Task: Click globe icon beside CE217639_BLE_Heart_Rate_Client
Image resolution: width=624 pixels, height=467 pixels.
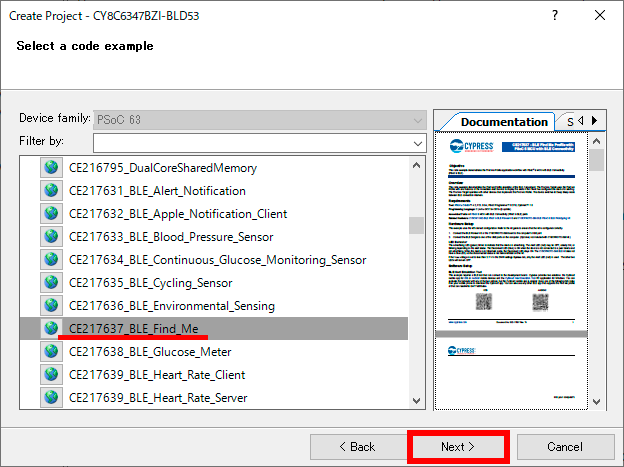Action: click(51, 375)
